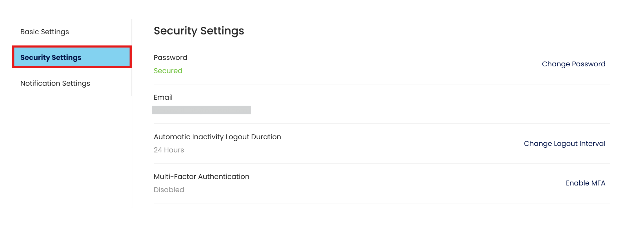
Task: Click the Disabled MFA status text
Action: [169, 190]
